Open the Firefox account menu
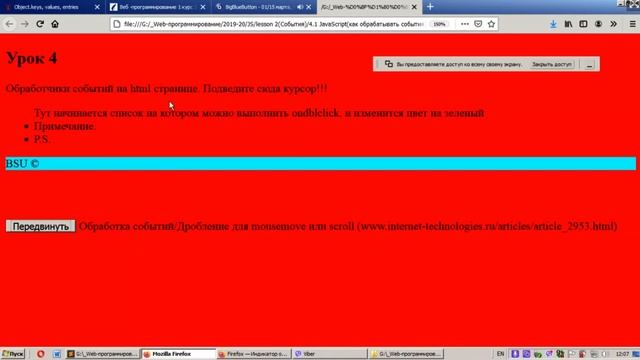 pyautogui.click(x=598, y=24)
